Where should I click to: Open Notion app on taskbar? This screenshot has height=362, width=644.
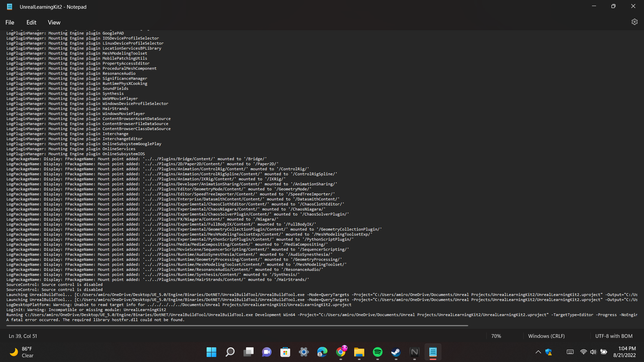(415, 352)
